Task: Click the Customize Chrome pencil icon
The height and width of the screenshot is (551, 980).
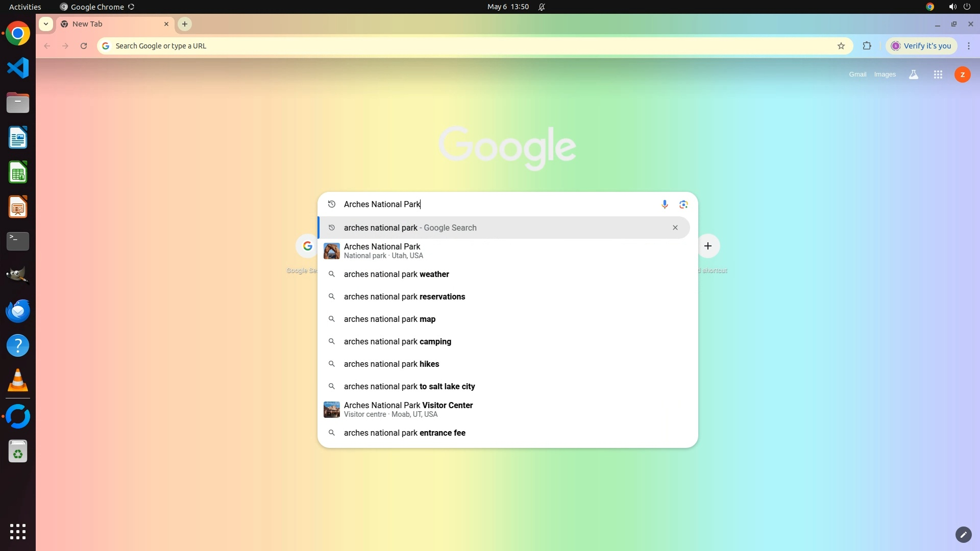Action: [x=963, y=534]
